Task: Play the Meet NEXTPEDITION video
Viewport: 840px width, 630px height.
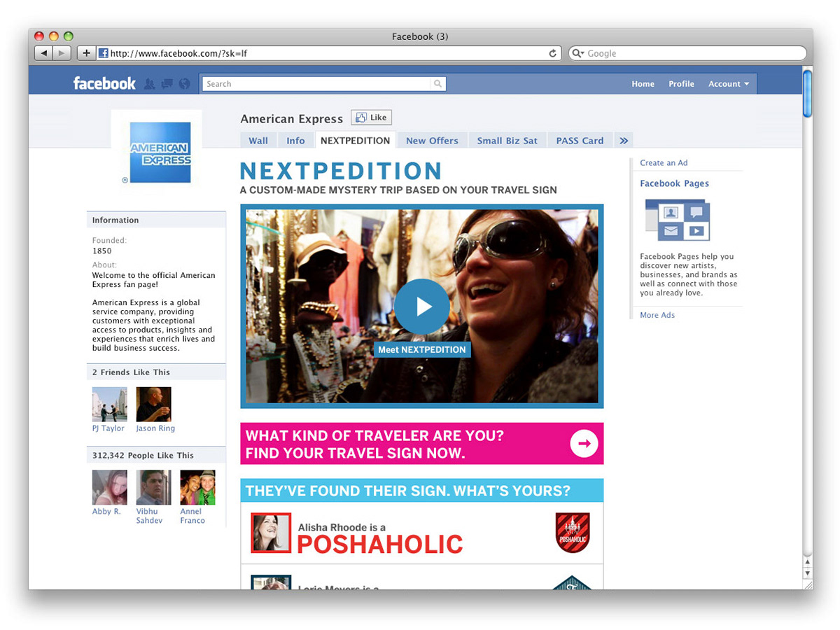Action: 422,307
